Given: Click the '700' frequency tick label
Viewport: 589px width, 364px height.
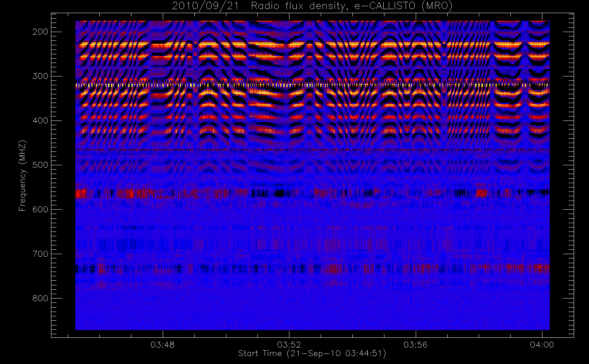Looking at the screenshot, I should pyautogui.click(x=40, y=254).
